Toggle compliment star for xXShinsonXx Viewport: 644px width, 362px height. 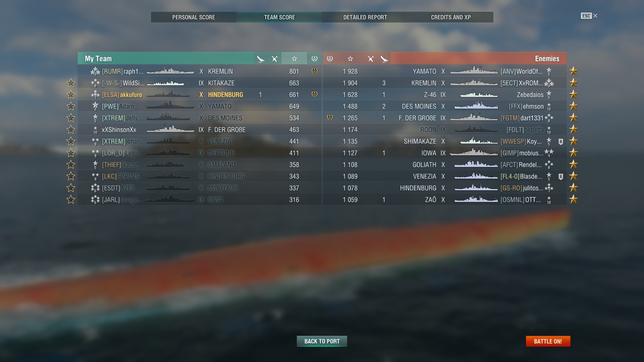click(x=71, y=130)
